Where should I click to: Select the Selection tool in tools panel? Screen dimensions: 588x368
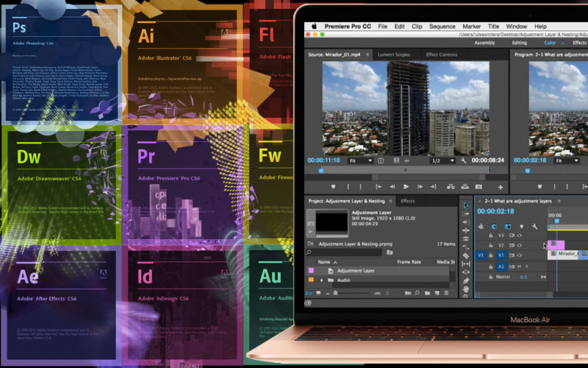(x=466, y=205)
